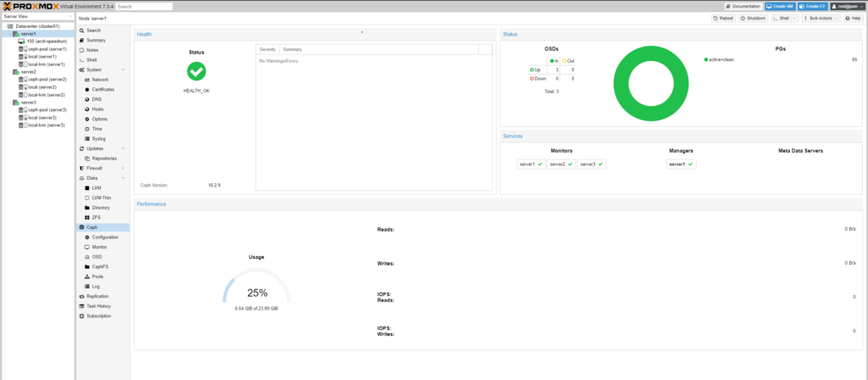Click the clock icon beside Time

coord(87,129)
